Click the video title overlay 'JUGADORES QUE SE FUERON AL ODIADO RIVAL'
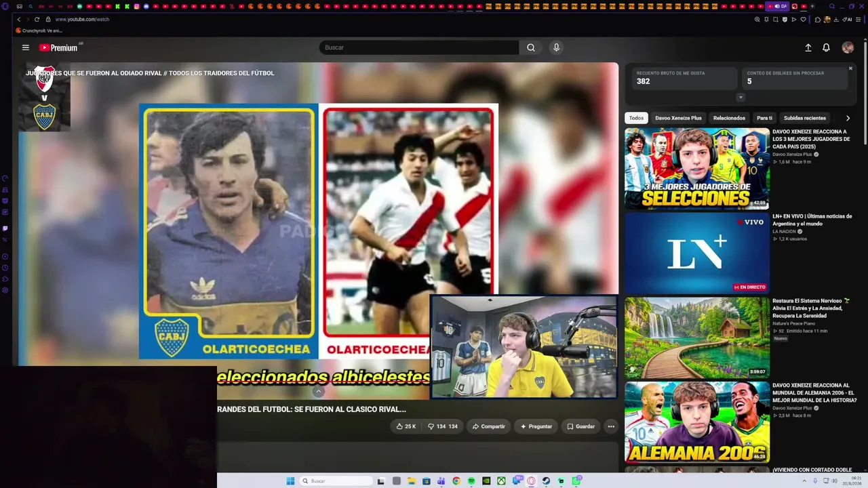The width and height of the screenshot is (868, 488). click(x=150, y=73)
